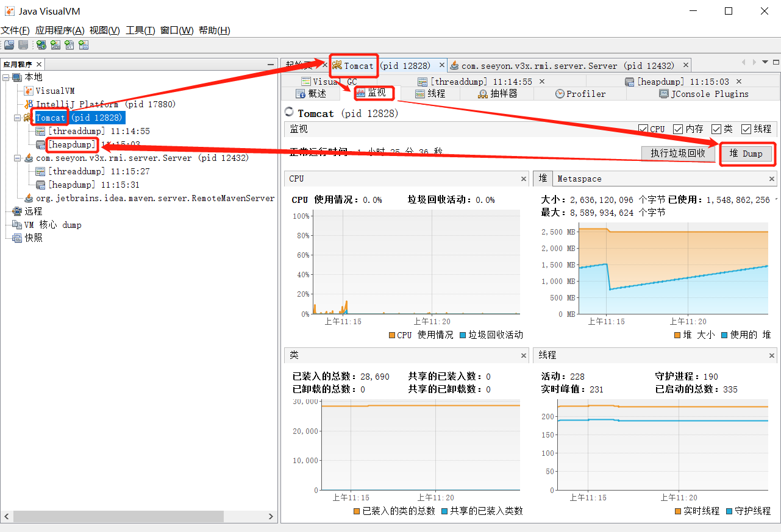Select the IntelliJ Platform application icon
Viewport: 781px width, 532px height.
29,104
